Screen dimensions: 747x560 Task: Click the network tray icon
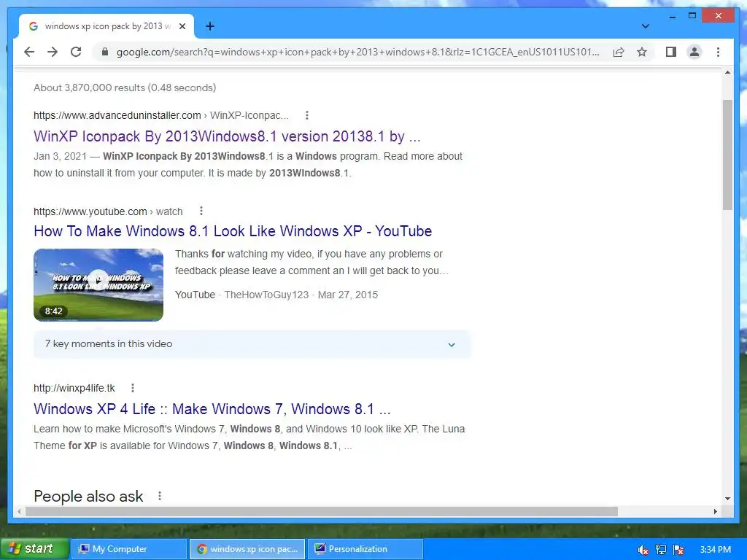(661, 550)
